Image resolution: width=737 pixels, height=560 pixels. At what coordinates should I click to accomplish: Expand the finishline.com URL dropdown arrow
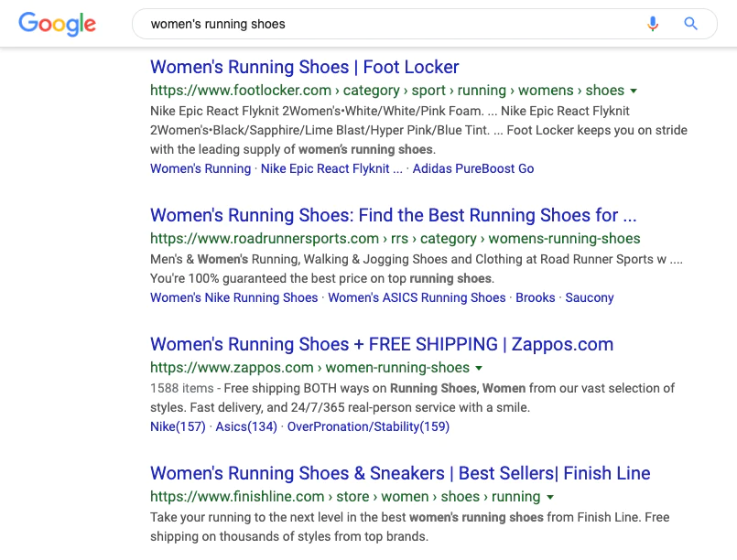coord(549,497)
